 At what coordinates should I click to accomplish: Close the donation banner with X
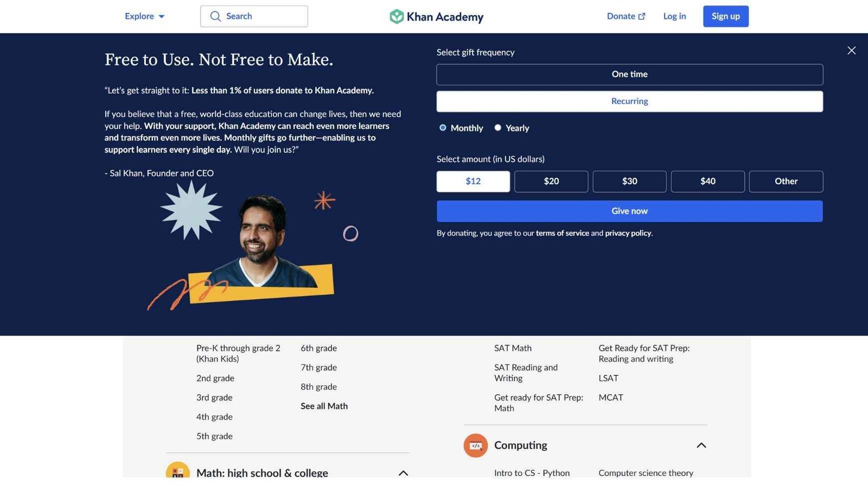pos(851,50)
